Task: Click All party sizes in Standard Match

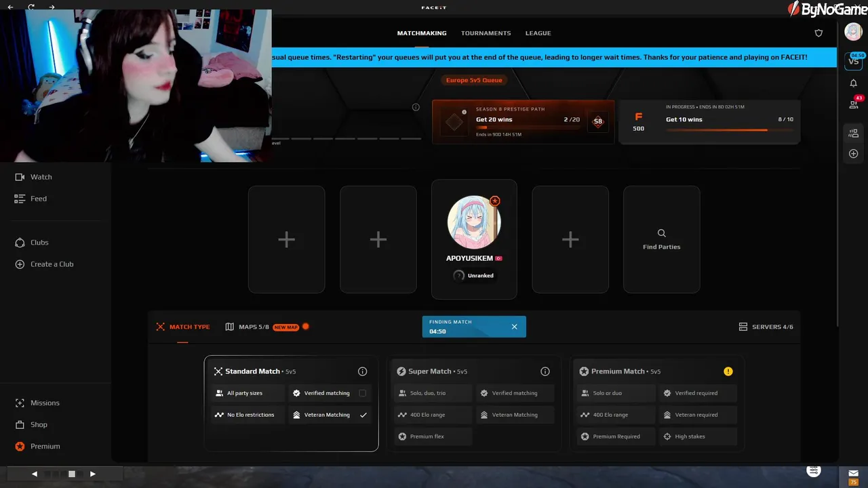Action: [248, 393]
